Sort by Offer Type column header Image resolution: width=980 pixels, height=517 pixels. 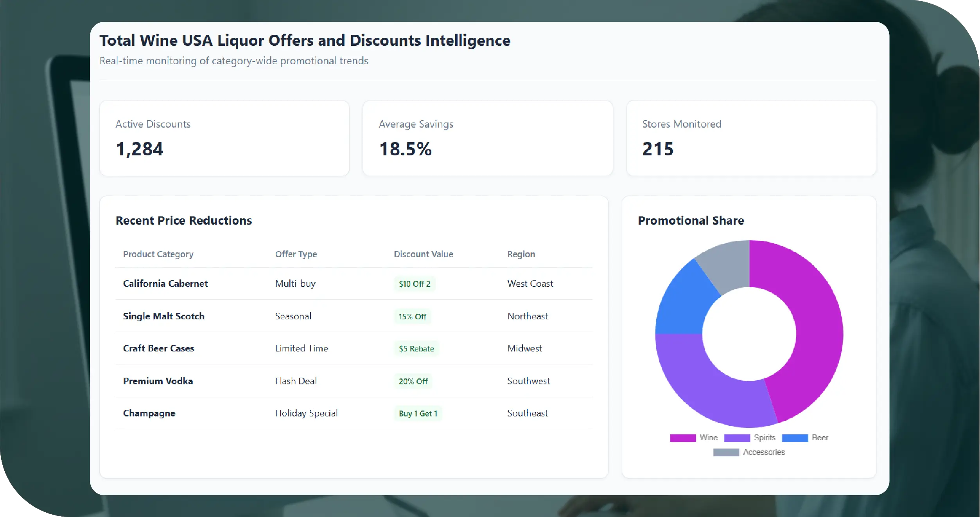click(296, 254)
